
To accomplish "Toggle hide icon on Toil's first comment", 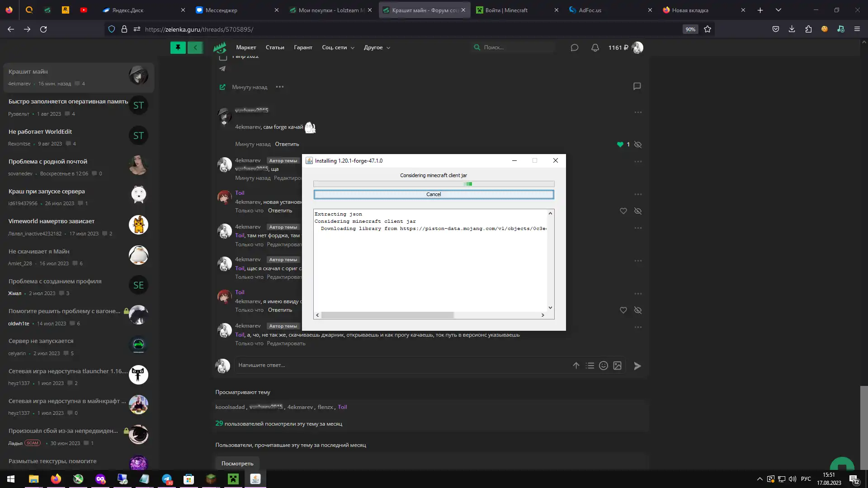I will pos(638,211).
